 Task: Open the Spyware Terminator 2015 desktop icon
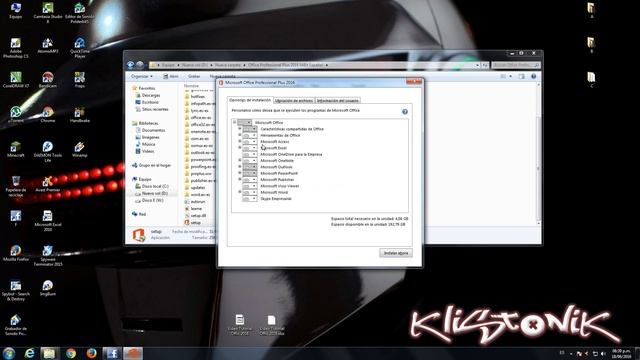pos(48,255)
